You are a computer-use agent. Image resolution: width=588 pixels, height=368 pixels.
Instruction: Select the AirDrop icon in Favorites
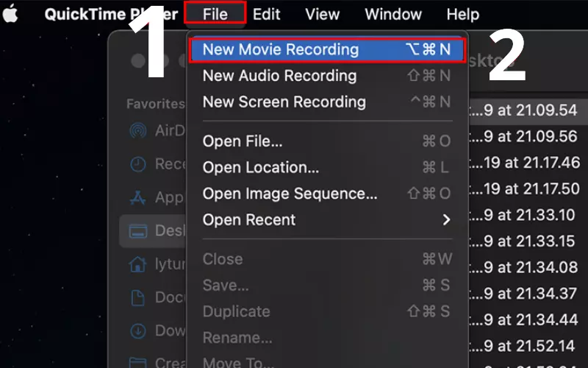(x=138, y=131)
